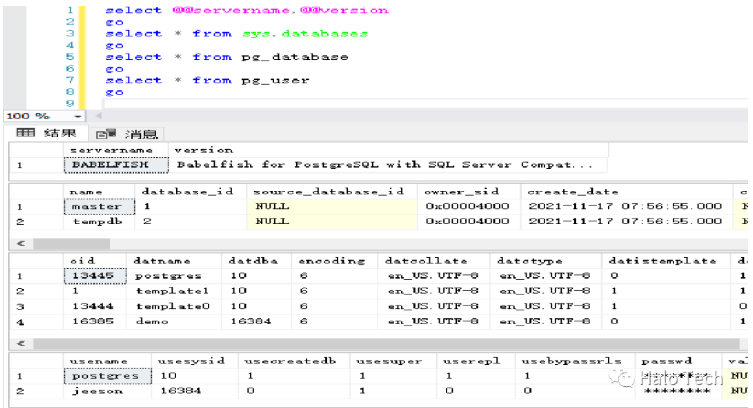Click the editor horizontal scroll-left arrow beside zoom

pos(98,116)
